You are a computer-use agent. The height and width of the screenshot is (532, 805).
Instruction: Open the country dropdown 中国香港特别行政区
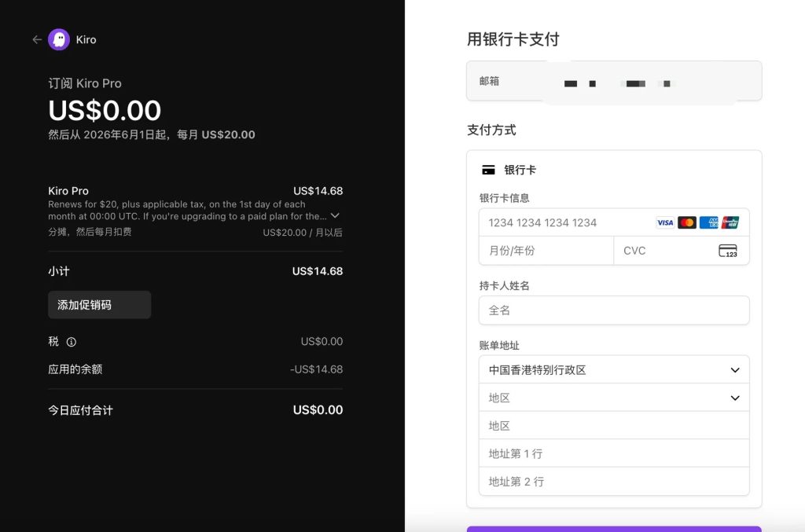click(x=614, y=370)
